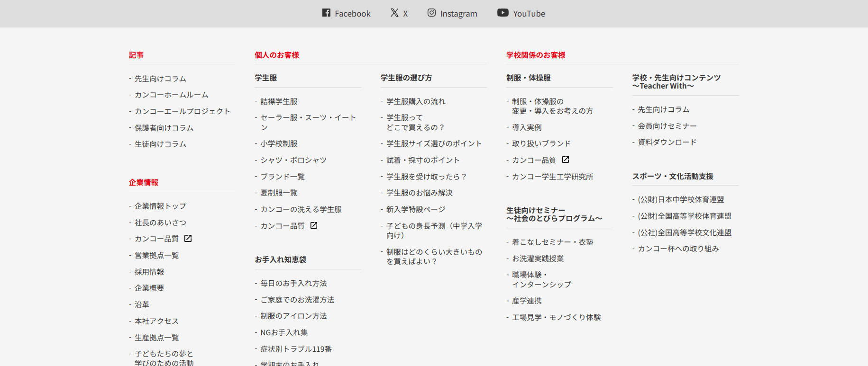Screen dimensions: 868x366
Task: Click external link icon under 制服・体操服
Action: coord(566,160)
